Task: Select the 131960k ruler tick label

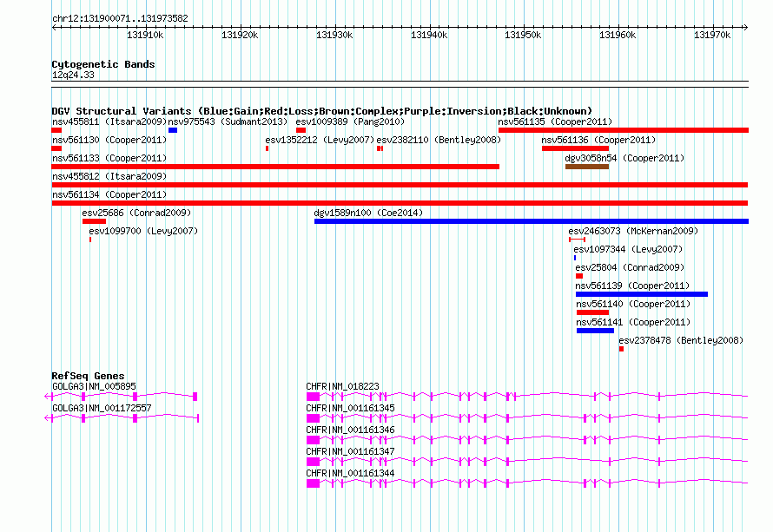Action: click(x=618, y=35)
